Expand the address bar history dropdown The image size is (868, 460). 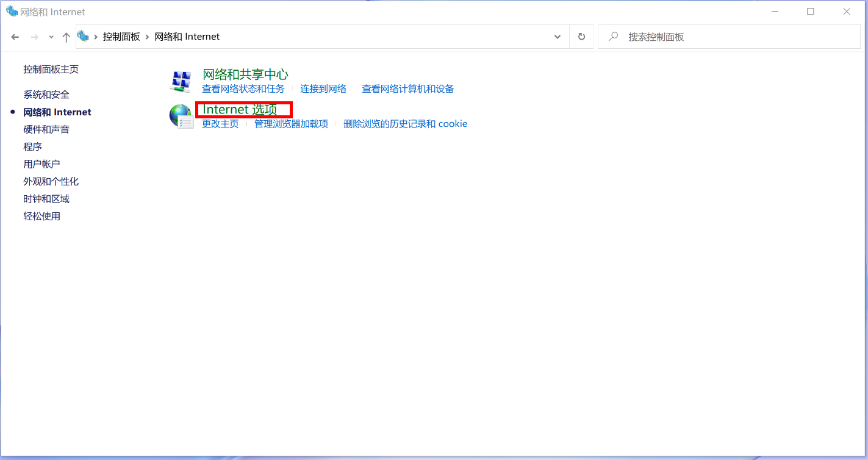point(557,37)
